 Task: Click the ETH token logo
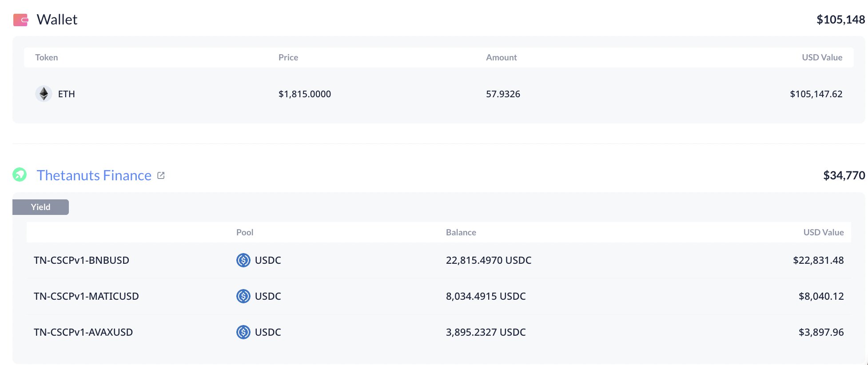click(x=44, y=94)
